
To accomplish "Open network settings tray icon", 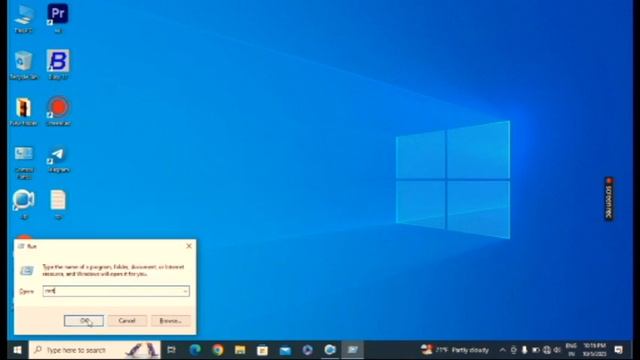I will tap(547, 350).
